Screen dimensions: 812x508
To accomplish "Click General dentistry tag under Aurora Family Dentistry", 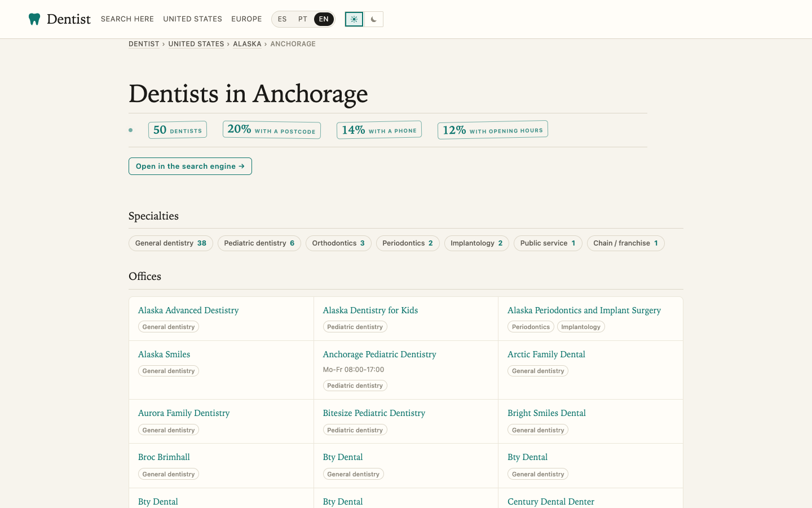I will pyautogui.click(x=169, y=430).
